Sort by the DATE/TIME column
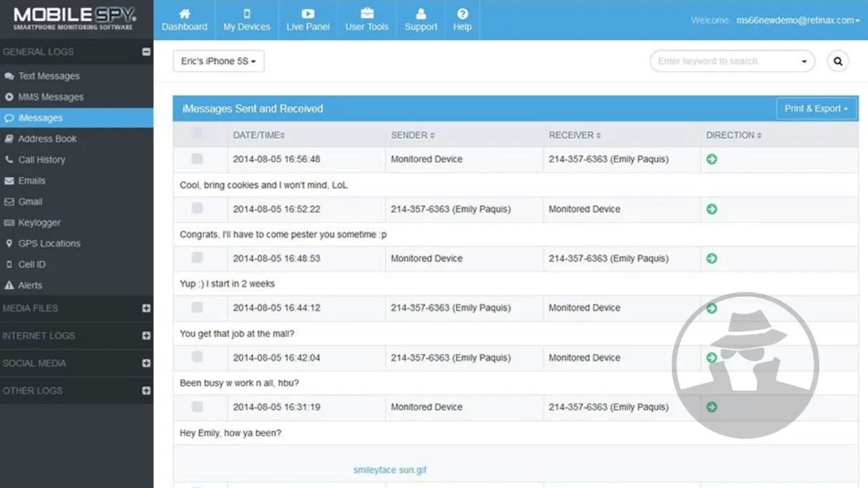868x488 pixels. tap(259, 136)
